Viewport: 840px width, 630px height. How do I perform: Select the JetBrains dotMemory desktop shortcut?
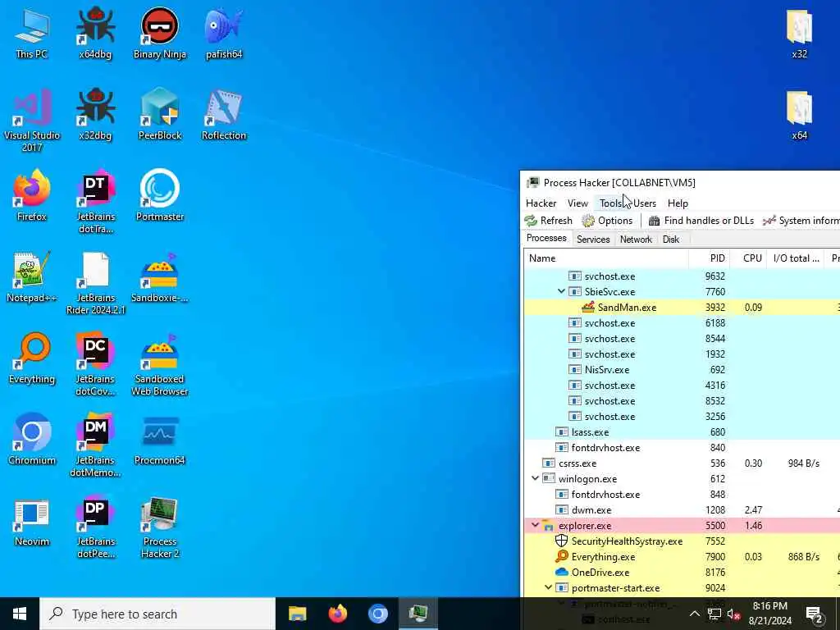[x=95, y=445]
